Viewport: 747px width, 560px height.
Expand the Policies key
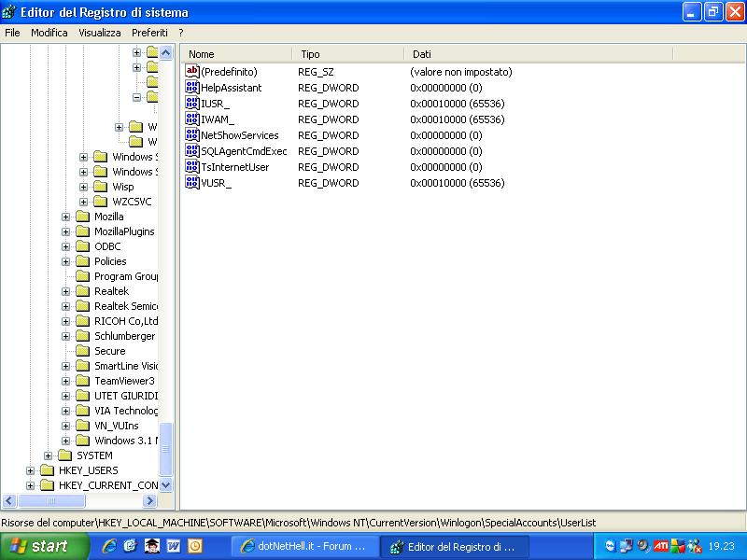(x=65, y=262)
